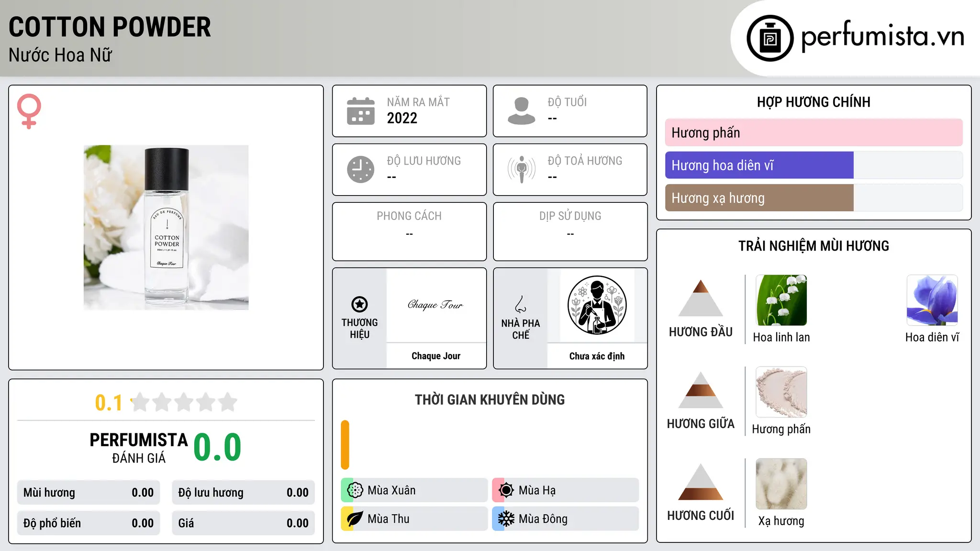This screenshot has width=980, height=551.
Task: Click the Chaque Jour script brand logo
Action: [436, 305]
